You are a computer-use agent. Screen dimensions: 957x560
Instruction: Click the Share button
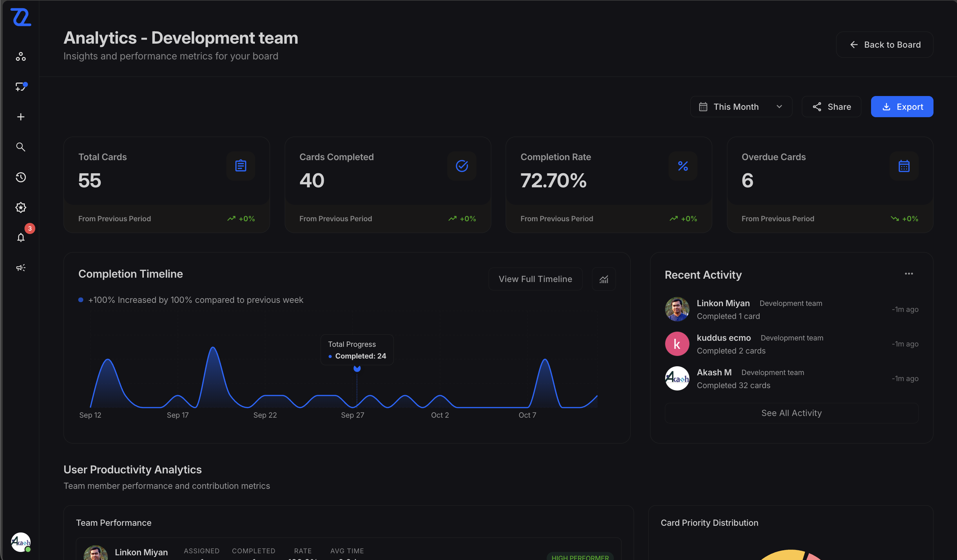831,107
